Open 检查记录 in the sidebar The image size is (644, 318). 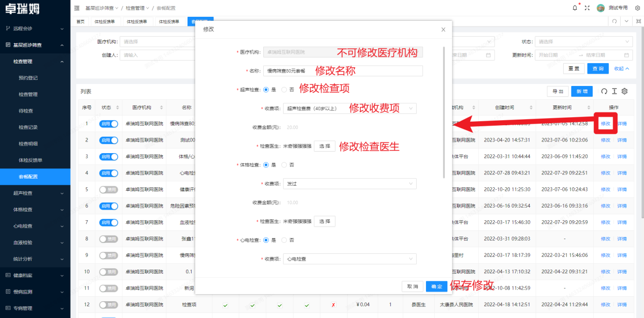pos(28,127)
